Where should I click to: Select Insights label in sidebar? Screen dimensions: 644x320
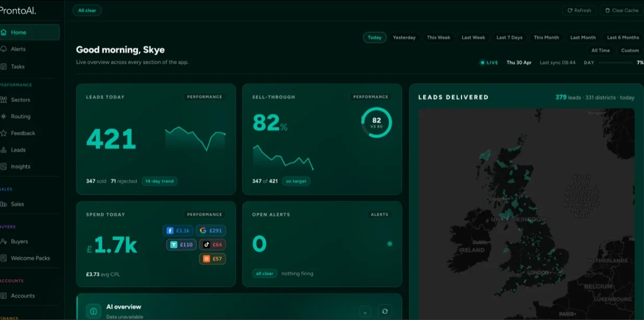[21, 167]
